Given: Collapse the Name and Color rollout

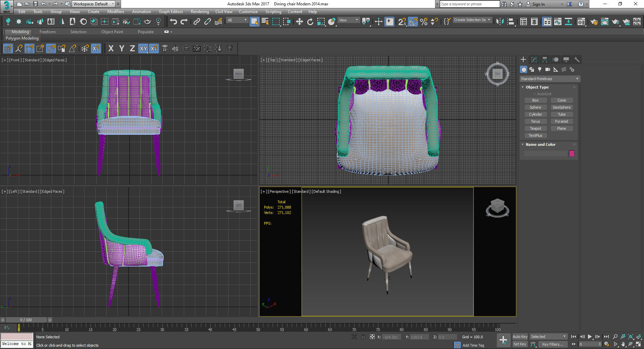Looking at the screenshot, I should pyautogui.click(x=540, y=144).
